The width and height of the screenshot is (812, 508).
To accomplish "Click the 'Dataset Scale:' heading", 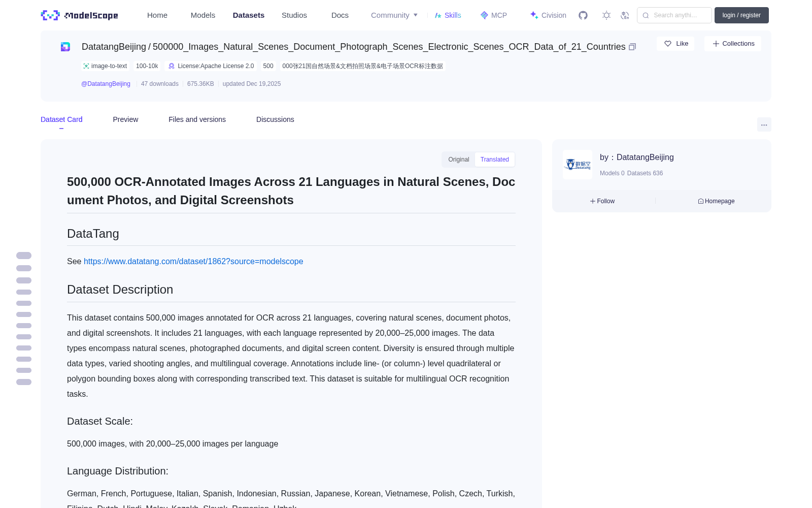I will (x=100, y=421).
